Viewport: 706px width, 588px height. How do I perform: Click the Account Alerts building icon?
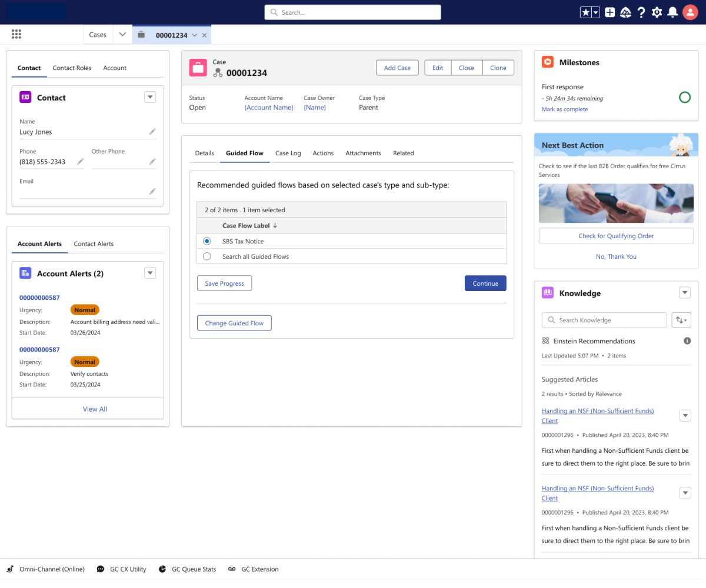tap(25, 273)
